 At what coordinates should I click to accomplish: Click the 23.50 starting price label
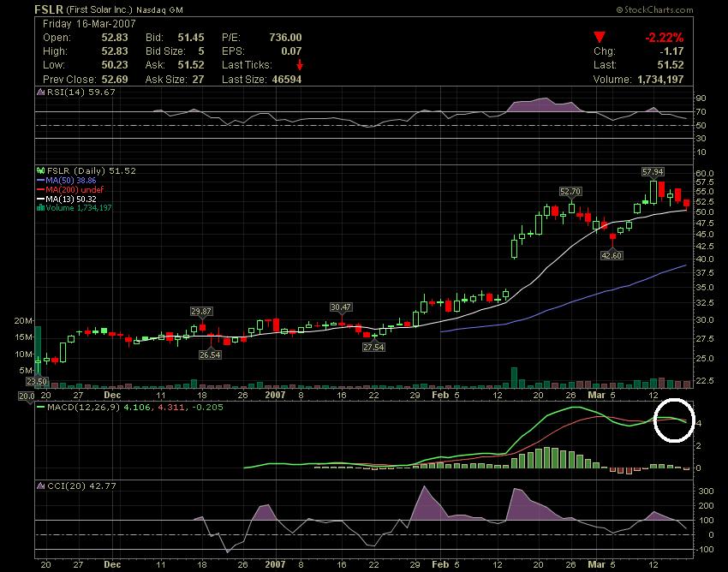pyautogui.click(x=37, y=382)
